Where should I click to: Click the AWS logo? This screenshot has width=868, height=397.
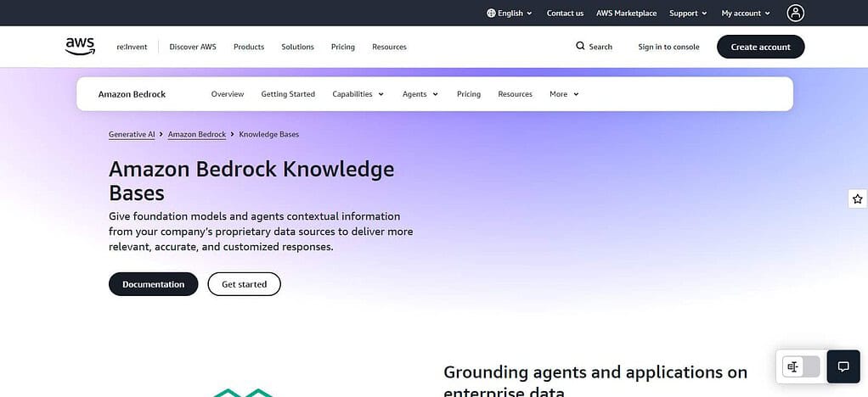81,47
